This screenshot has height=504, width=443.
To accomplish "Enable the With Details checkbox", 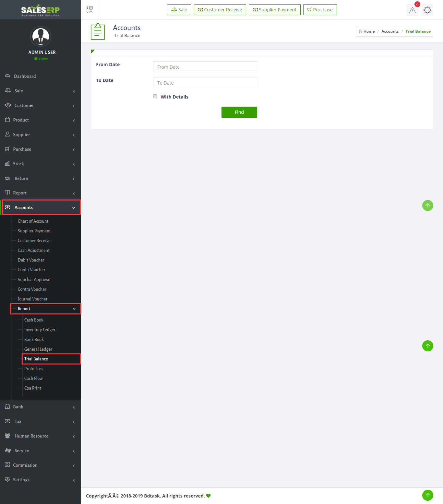I will point(155,96).
